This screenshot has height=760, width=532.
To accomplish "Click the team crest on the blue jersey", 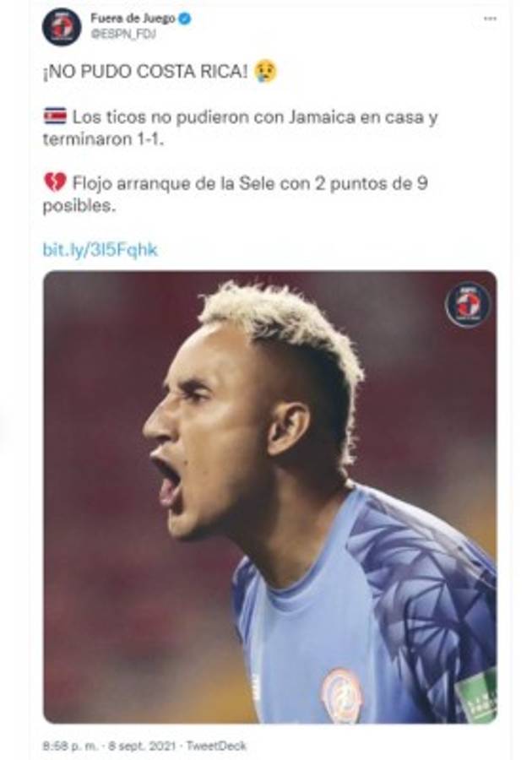I will coord(342,694).
